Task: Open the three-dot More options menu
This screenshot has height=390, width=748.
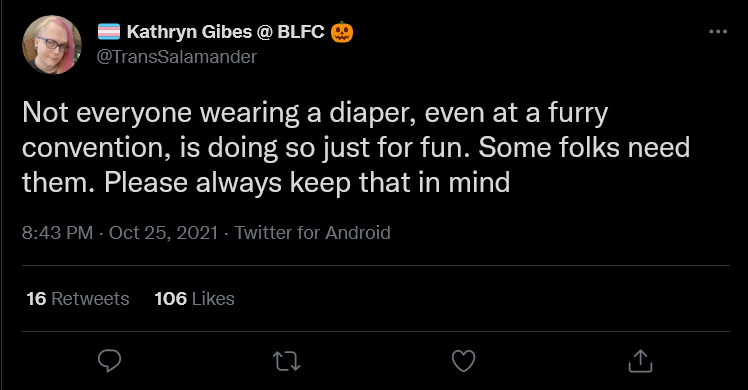Action: point(718,31)
